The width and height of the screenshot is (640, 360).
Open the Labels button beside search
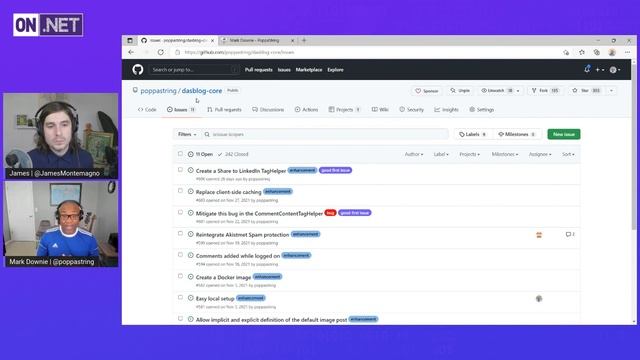(x=473, y=134)
